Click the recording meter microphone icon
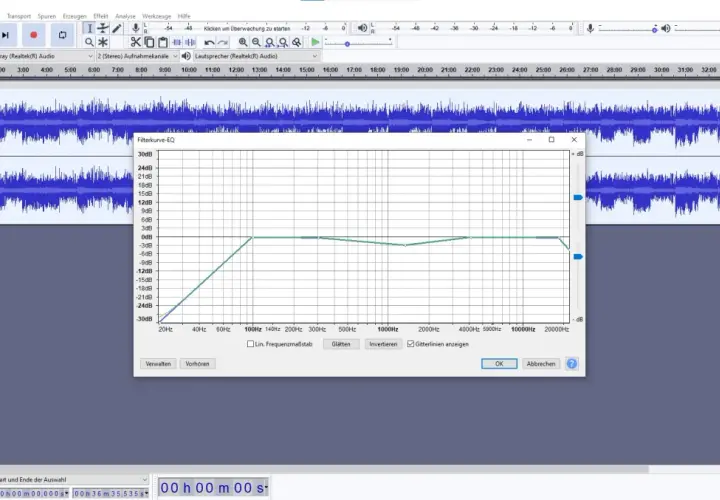 (135, 28)
